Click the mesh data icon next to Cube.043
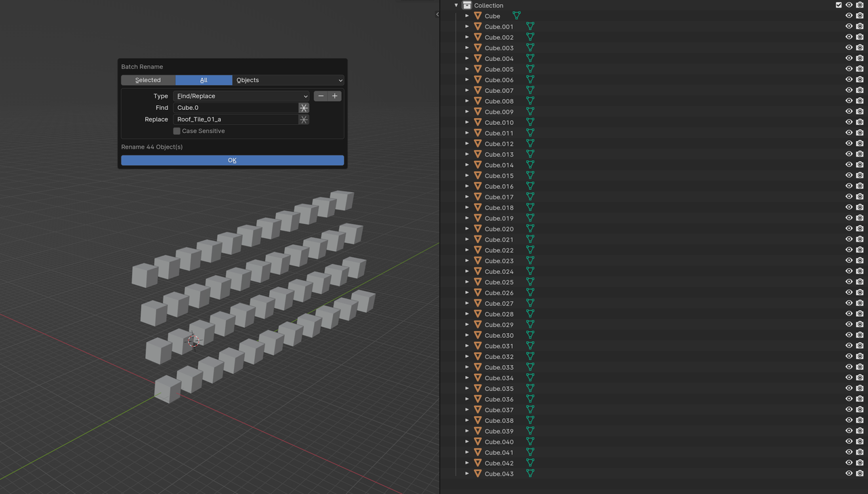This screenshot has height=494, width=868. coord(530,474)
